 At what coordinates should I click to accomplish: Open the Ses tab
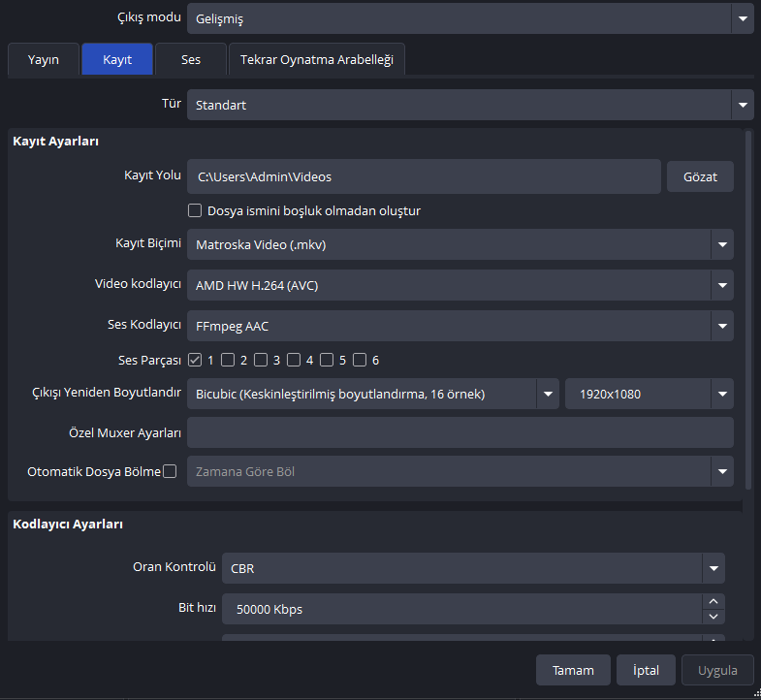tap(191, 60)
